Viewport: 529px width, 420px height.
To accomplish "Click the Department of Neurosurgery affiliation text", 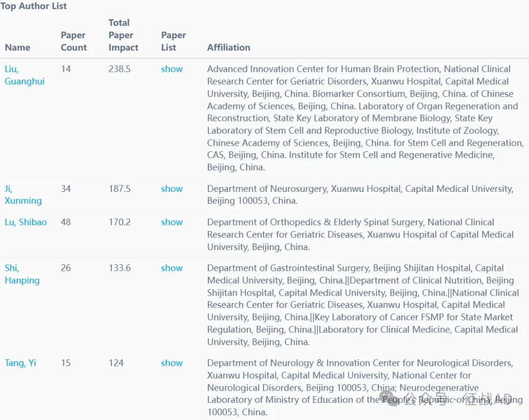I will pos(361,194).
